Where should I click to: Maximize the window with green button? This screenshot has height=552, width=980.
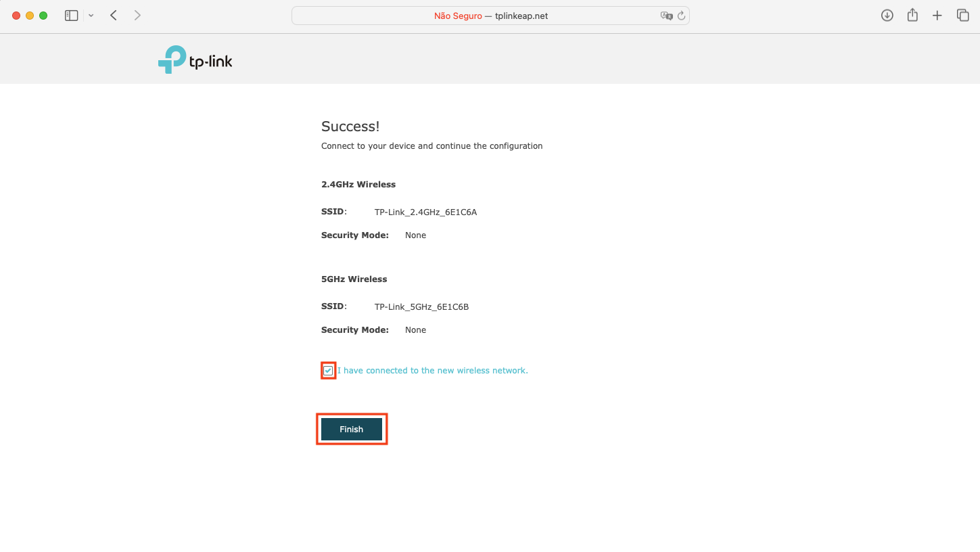tap(43, 16)
